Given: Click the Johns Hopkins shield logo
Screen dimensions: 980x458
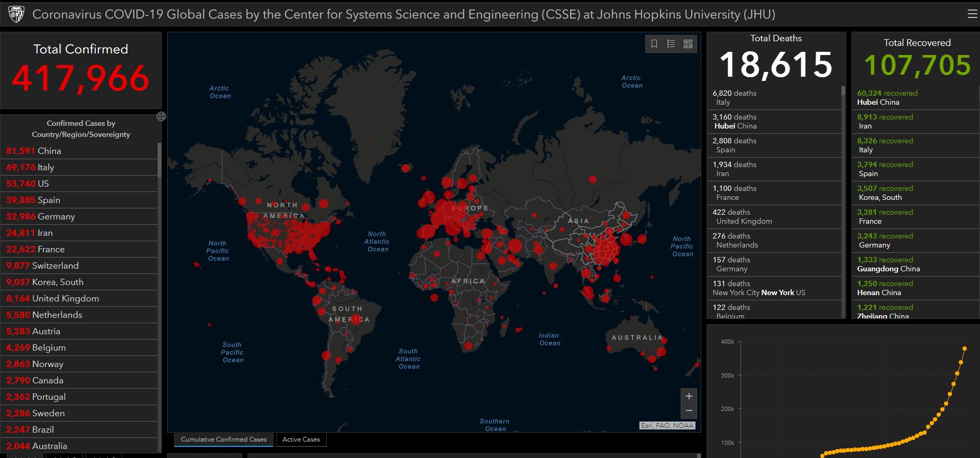Looking at the screenshot, I should click(x=16, y=14).
